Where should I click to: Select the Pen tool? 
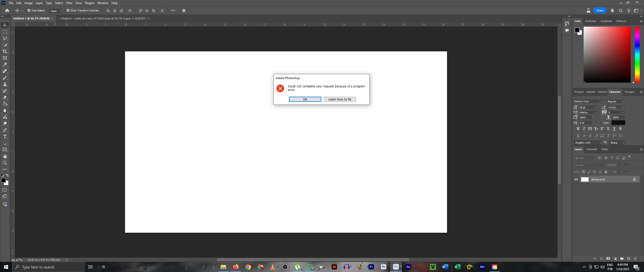point(5,130)
